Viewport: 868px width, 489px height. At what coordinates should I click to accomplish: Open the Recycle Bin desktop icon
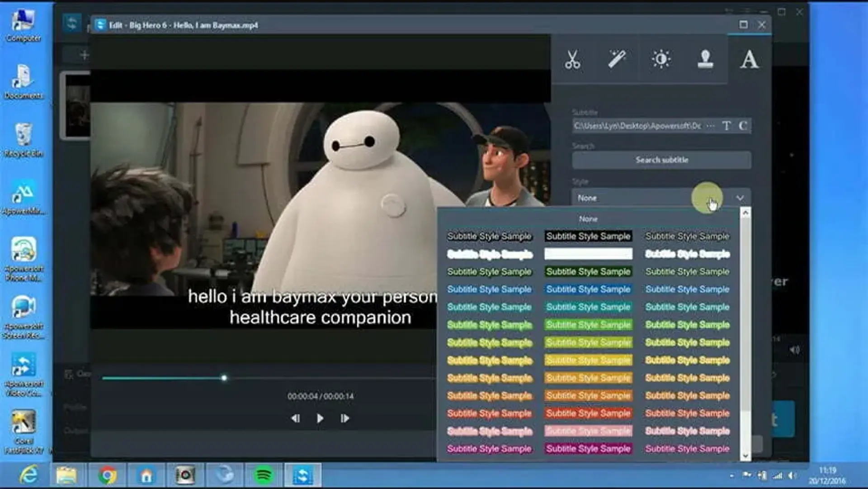pyautogui.click(x=23, y=140)
